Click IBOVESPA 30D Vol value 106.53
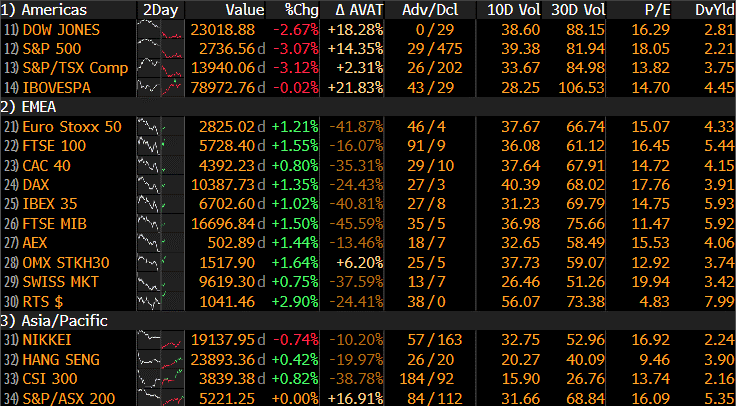This screenshot has width=736, height=406. point(582,88)
